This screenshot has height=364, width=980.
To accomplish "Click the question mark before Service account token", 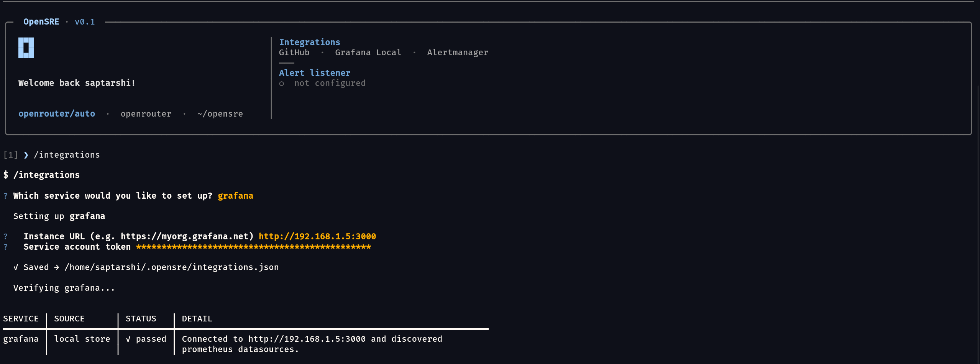I will pyautogui.click(x=5, y=247).
